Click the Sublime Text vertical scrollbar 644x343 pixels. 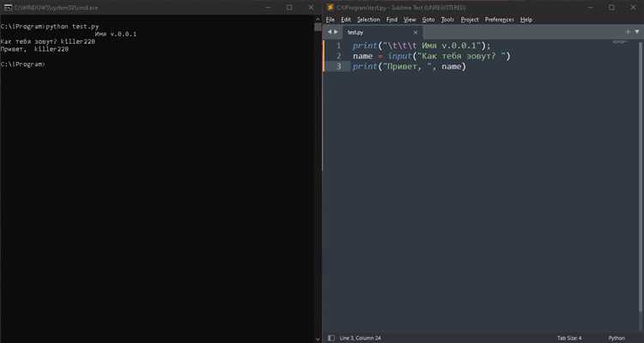click(641, 176)
